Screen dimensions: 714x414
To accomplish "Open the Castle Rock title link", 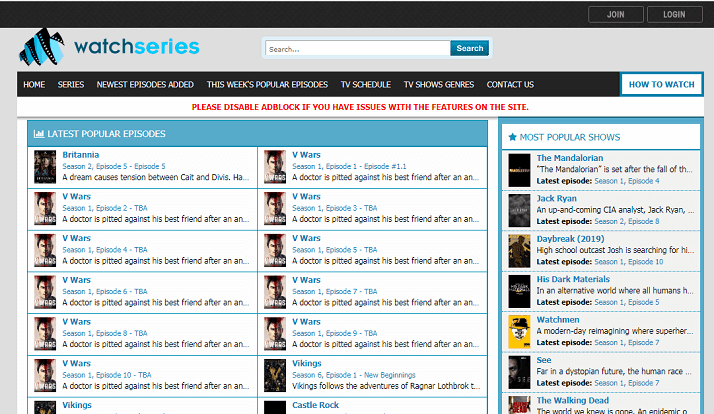I will pyautogui.click(x=316, y=405).
